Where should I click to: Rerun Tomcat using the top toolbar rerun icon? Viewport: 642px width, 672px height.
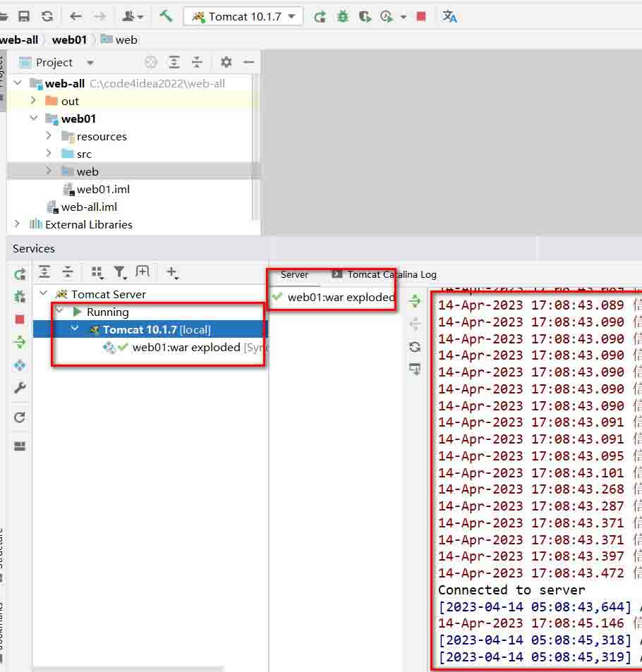coord(320,17)
